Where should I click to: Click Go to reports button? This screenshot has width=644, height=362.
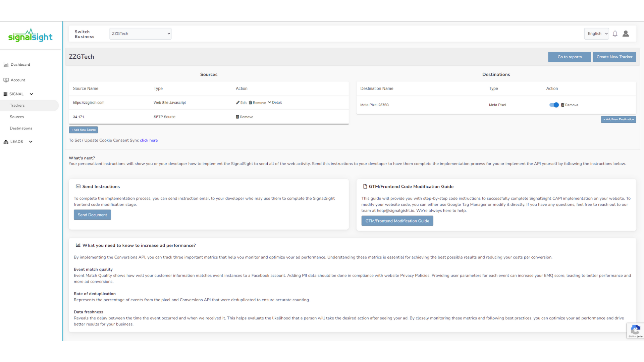click(570, 57)
